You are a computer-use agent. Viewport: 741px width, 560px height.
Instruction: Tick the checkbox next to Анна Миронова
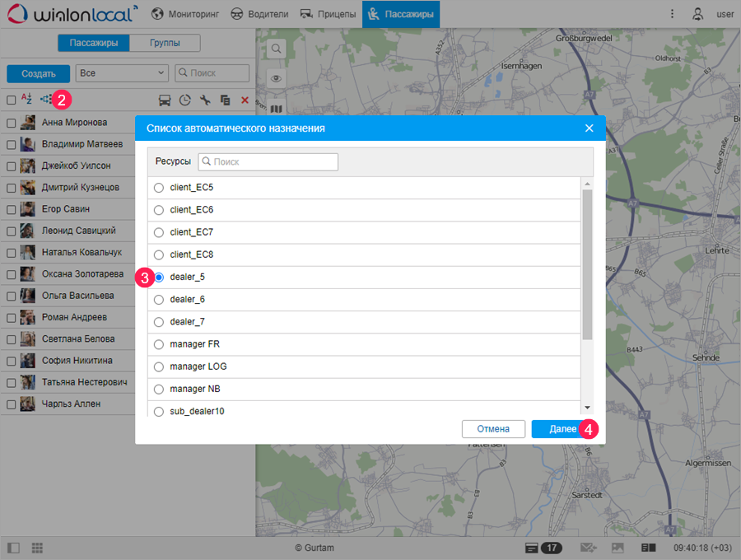point(12,123)
